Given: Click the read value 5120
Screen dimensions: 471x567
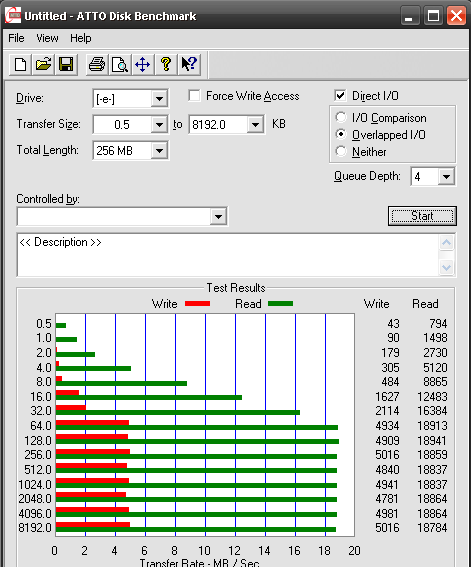Looking at the screenshot, I should click(435, 367).
